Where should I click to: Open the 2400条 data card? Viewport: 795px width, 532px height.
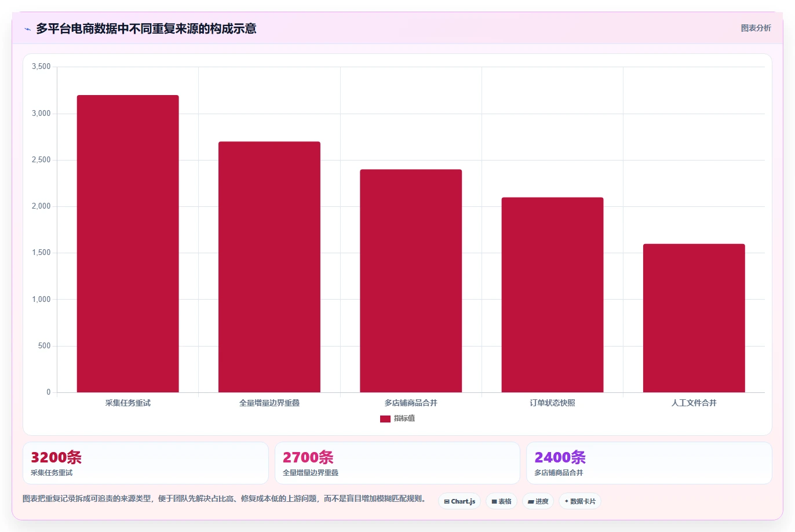(x=649, y=463)
